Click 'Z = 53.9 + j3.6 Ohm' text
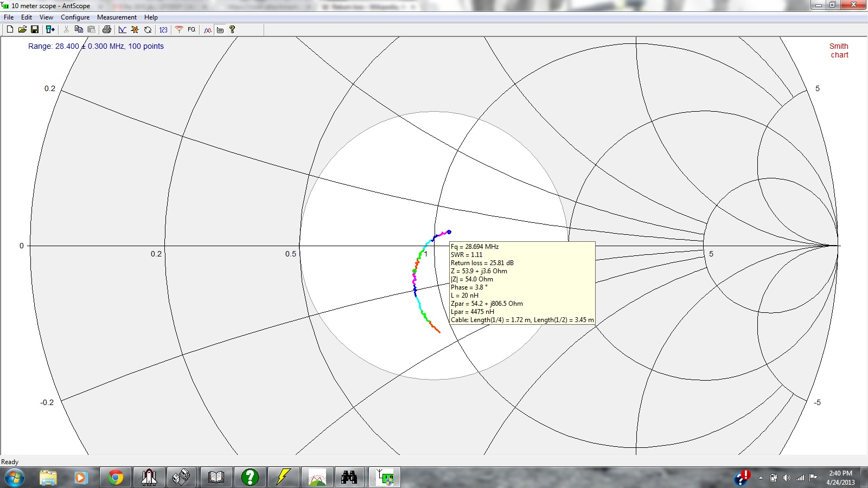 coord(479,271)
